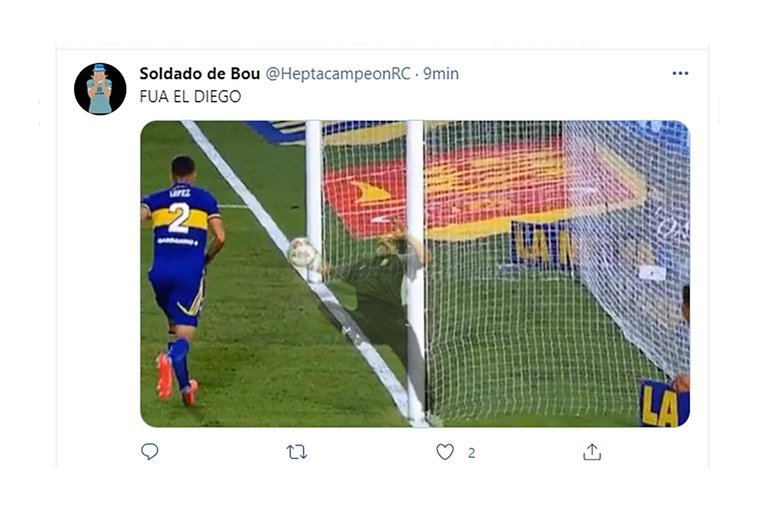768x512 pixels.
Task: Retweet the post by Soldado de Bou
Action: [x=297, y=452]
